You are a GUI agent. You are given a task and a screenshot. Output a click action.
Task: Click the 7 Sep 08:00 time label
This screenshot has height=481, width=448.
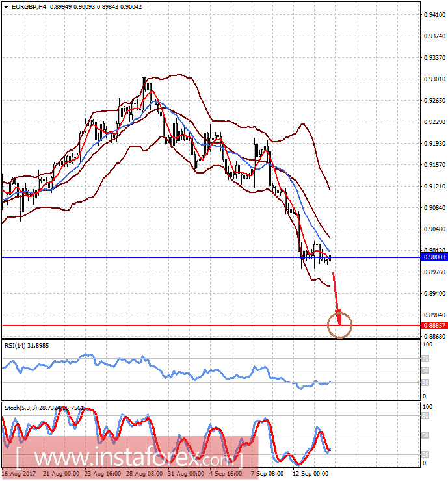point(267,474)
